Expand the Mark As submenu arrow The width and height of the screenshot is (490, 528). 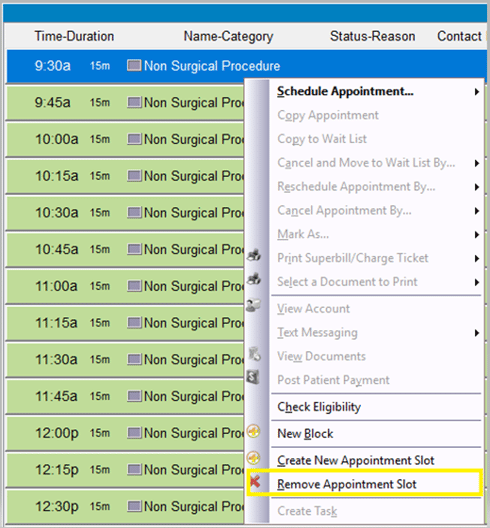tap(477, 235)
